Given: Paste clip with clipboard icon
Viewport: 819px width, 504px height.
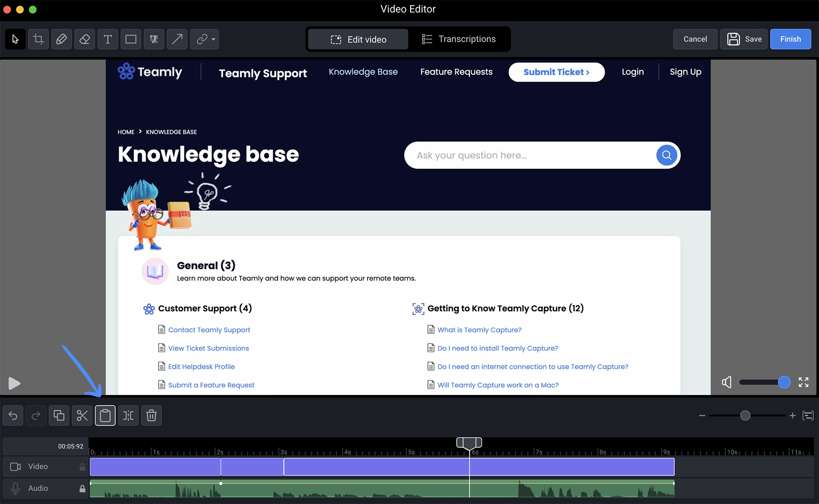Looking at the screenshot, I should pyautogui.click(x=105, y=415).
